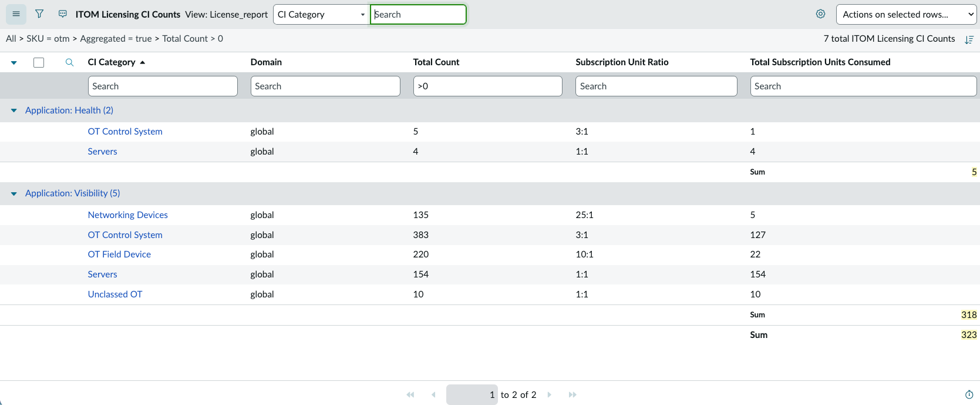This screenshot has height=405, width=980.
Task: Click the Total Count filter box with >0
Action: 487,86
